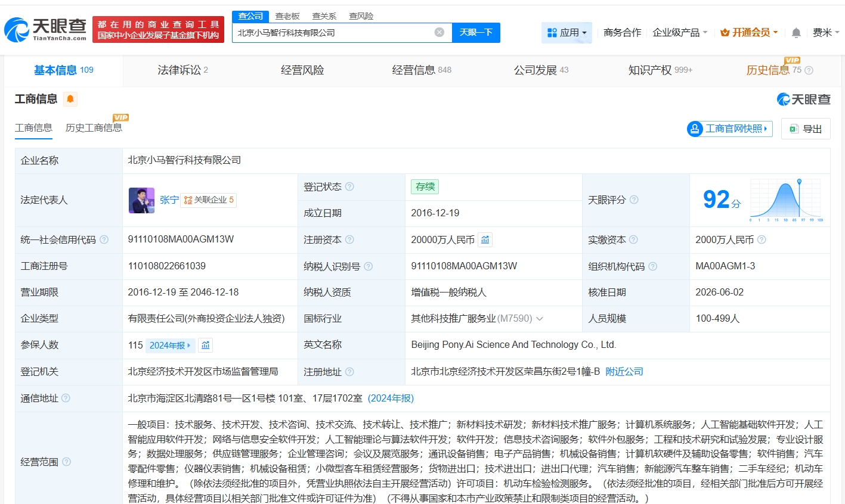The height and width of the screenshot is (504, 845).
Task: View the 关联企业 5 related companies
Action: [209, 200]
